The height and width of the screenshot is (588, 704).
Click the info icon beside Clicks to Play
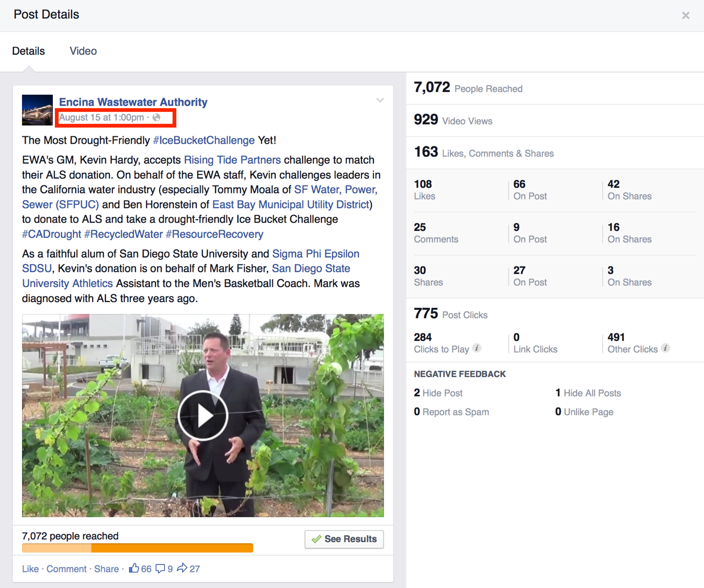coord(476,348)
